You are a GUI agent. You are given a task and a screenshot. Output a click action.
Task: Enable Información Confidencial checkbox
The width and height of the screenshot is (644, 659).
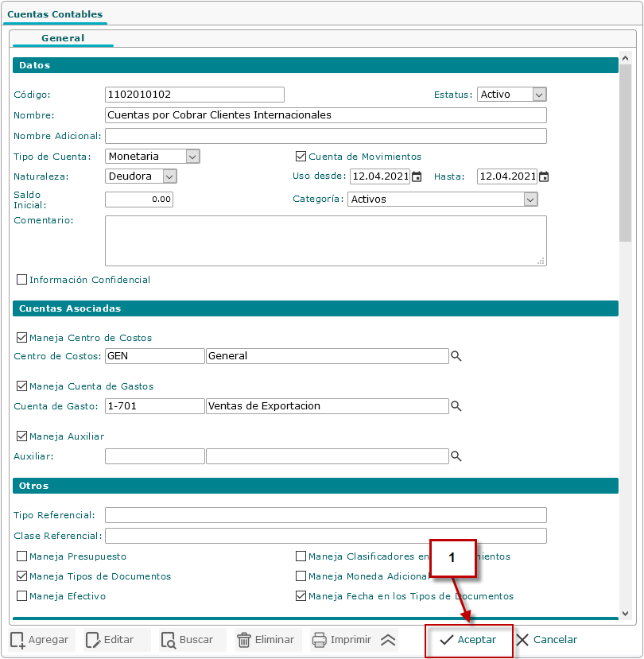click(x=21, y=280)
